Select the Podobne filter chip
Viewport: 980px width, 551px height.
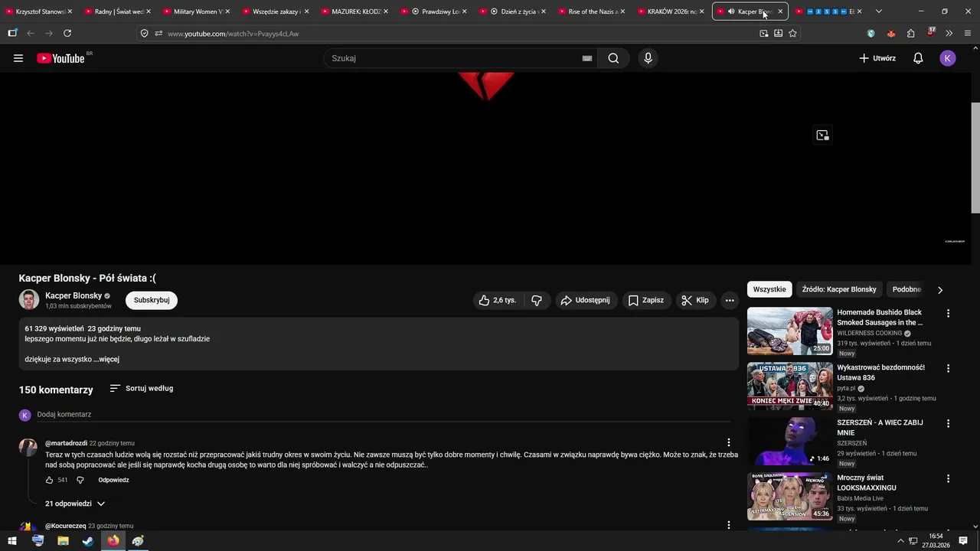point(907,289)
